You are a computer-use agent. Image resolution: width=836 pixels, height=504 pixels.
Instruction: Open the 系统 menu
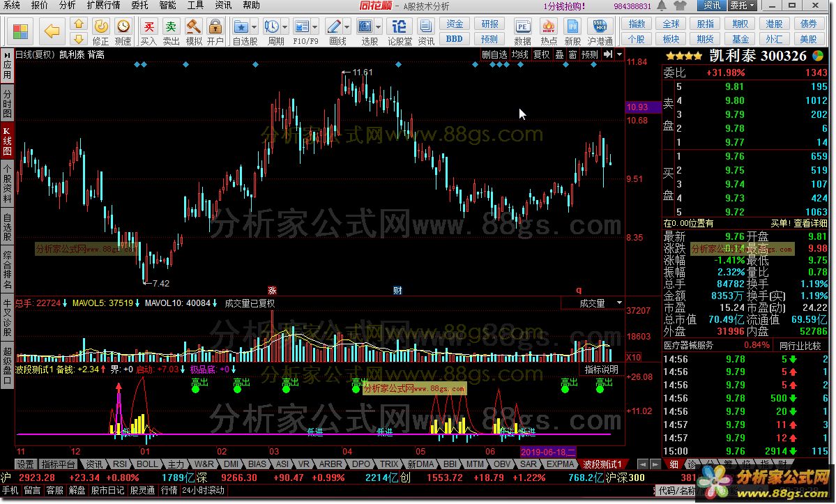click(x=11, y=6)
